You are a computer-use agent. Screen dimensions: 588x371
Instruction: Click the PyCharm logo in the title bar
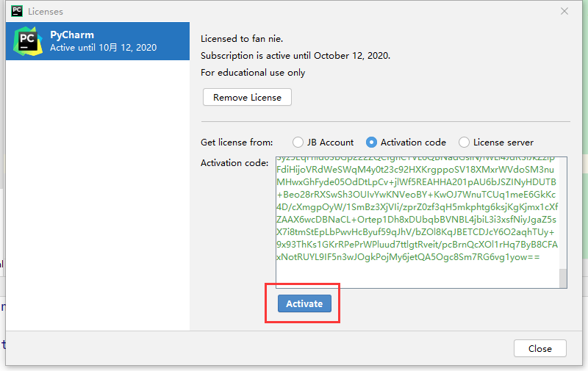pos(17,11)
